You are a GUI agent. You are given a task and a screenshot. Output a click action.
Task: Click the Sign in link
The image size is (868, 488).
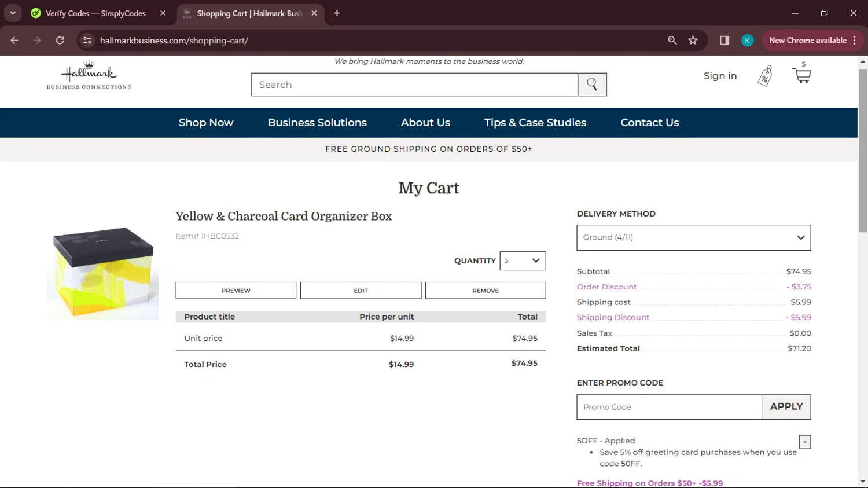720,76
